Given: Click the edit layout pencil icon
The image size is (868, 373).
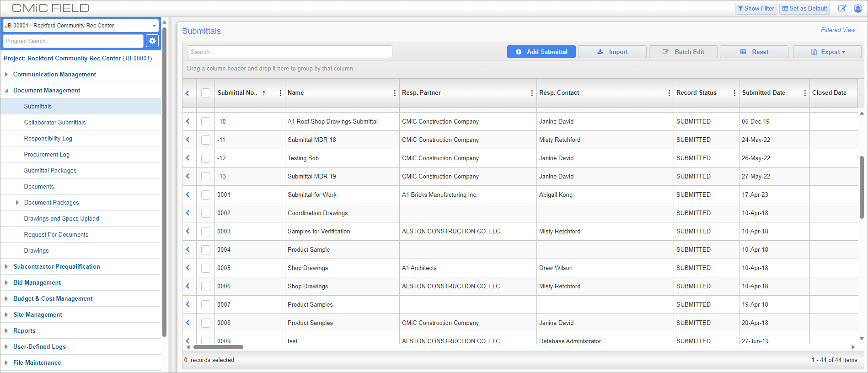Looking at the screenshot, I should (x=842, y=8).
